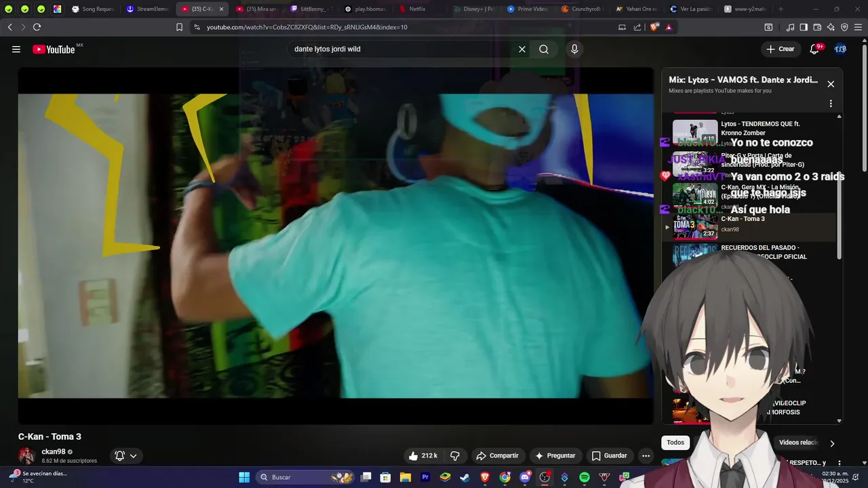The image size is (868, 488).
Task: Share the video via Compartir
Action: (x=497, y=456)
